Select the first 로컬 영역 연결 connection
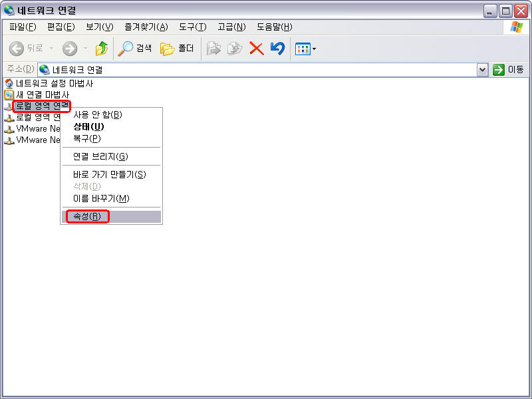This screenshot has height=399, width=532. pyautogui.click(x=41, y=106)
